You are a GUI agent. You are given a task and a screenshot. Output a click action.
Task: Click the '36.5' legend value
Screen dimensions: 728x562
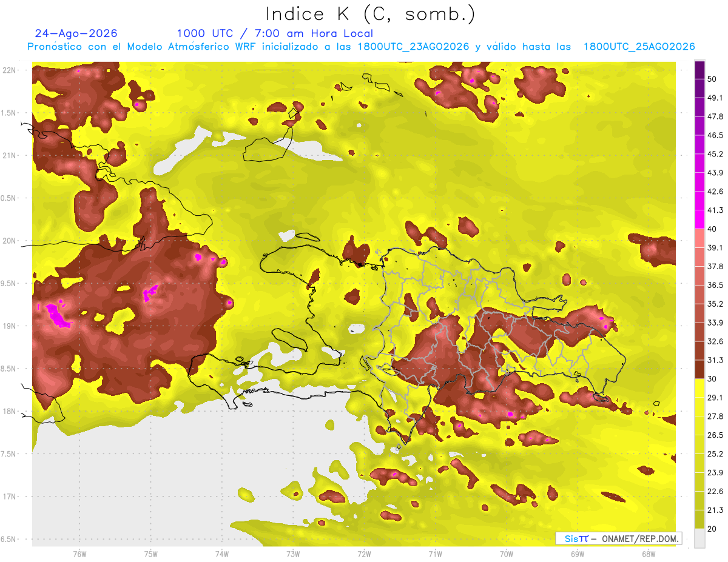[715, 285]
